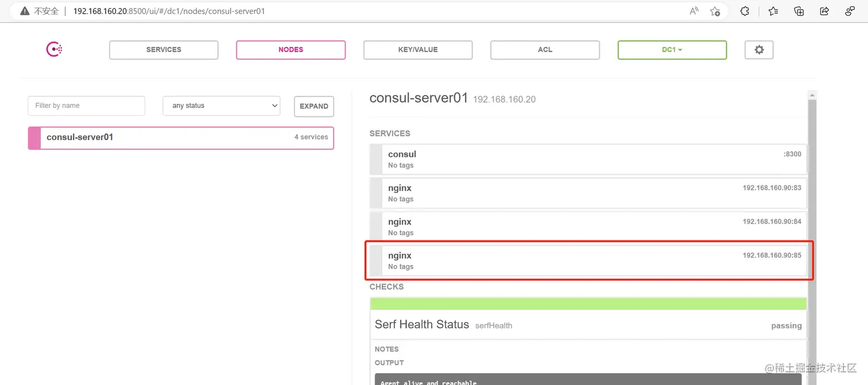Click the 'passing' status text
The width and height of the screenshot is (868, 385).
pos(786,325)
